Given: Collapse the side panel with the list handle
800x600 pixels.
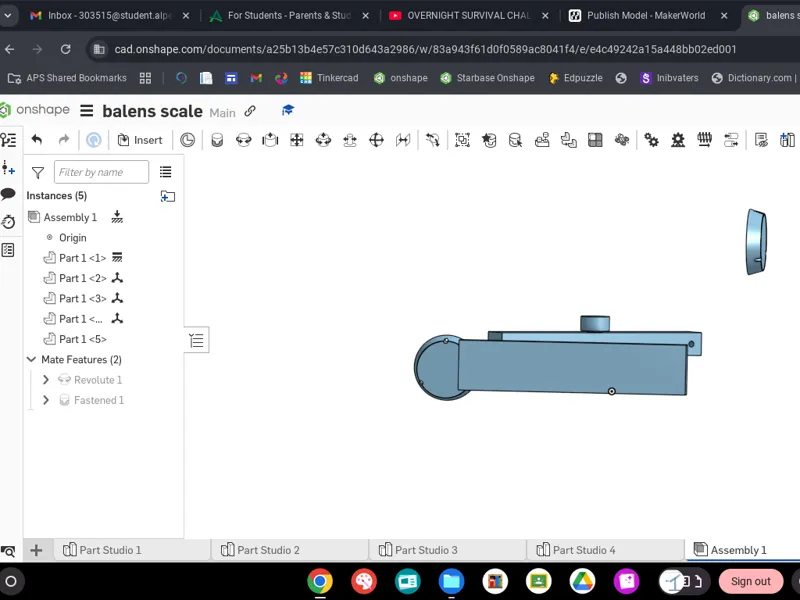Looking at the screenshot, I should [x=196, y=340].
